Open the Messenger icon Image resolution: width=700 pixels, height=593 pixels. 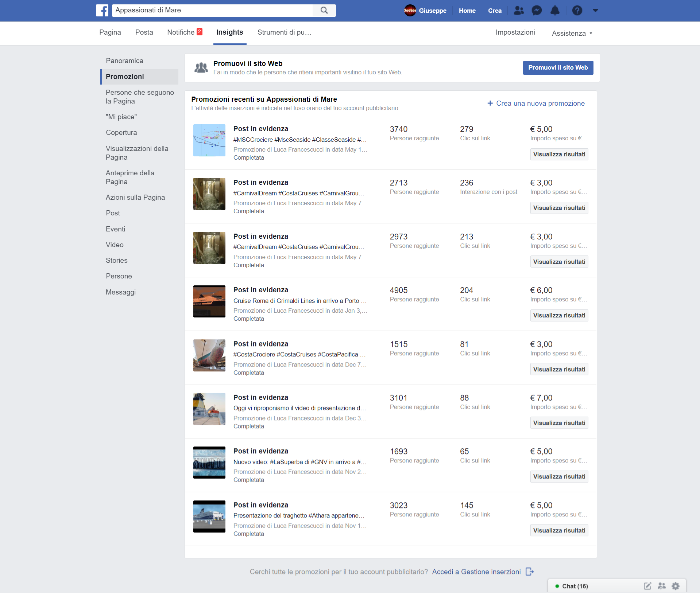click(537, 11)
